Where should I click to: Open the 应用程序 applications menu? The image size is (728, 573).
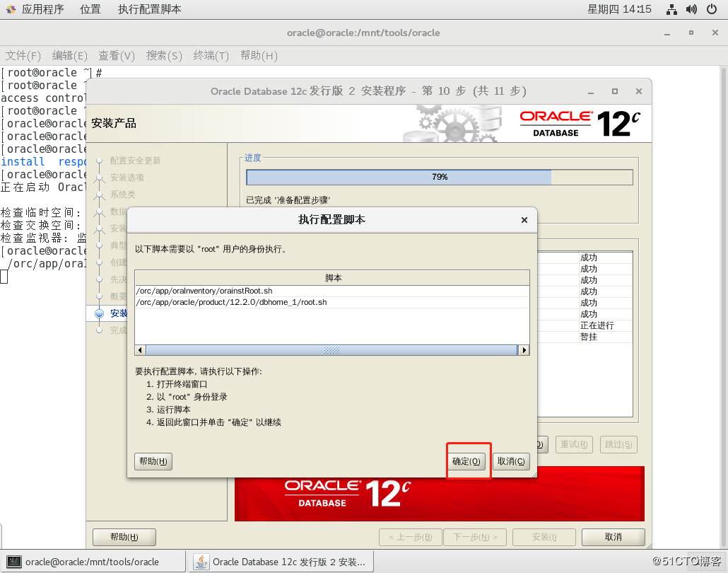(x=35, y=9)
